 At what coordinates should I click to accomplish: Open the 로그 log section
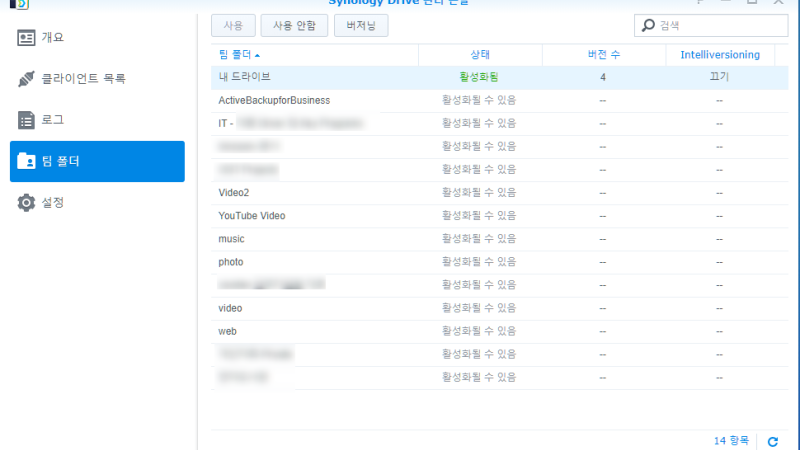coord(97,120)
